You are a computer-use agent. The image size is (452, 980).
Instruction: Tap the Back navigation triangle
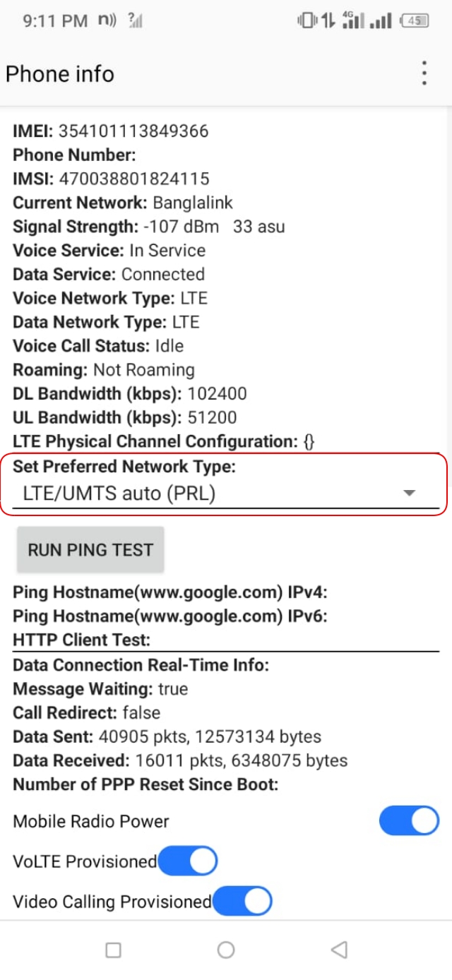point(338,950)
